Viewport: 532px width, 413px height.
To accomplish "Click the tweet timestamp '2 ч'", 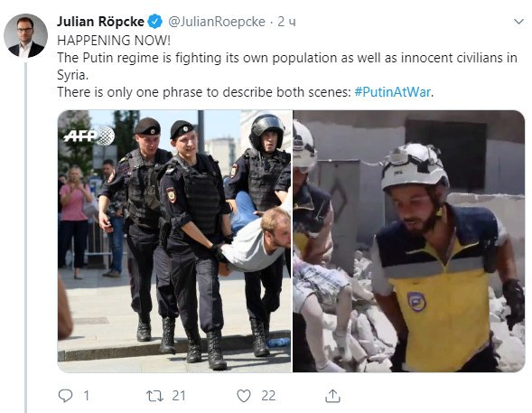I will click(286, 22).
